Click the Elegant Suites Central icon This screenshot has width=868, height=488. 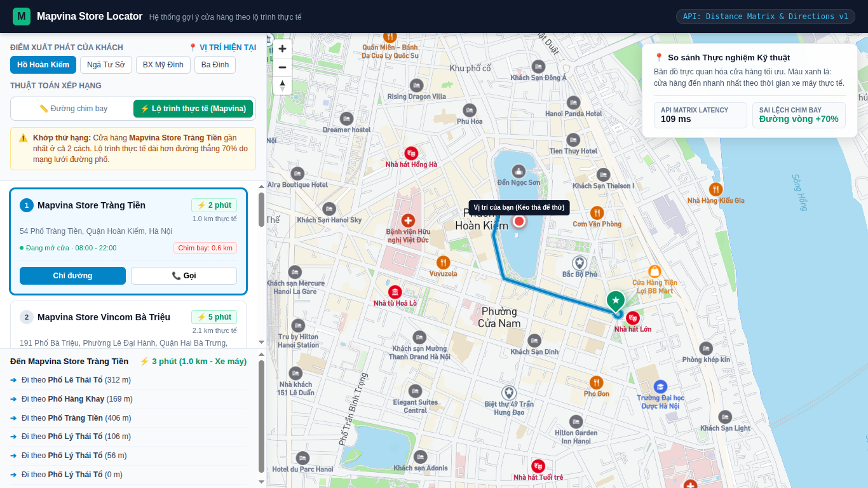416,391
